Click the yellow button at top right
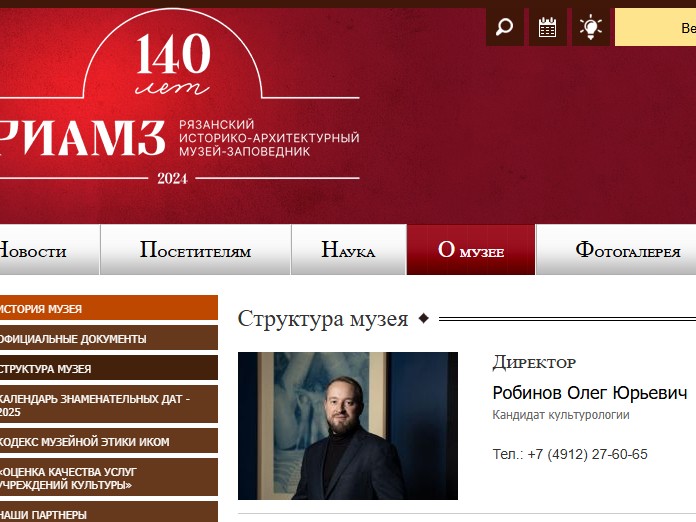This screenshot has width=696, height=522. tap(655, 27)
